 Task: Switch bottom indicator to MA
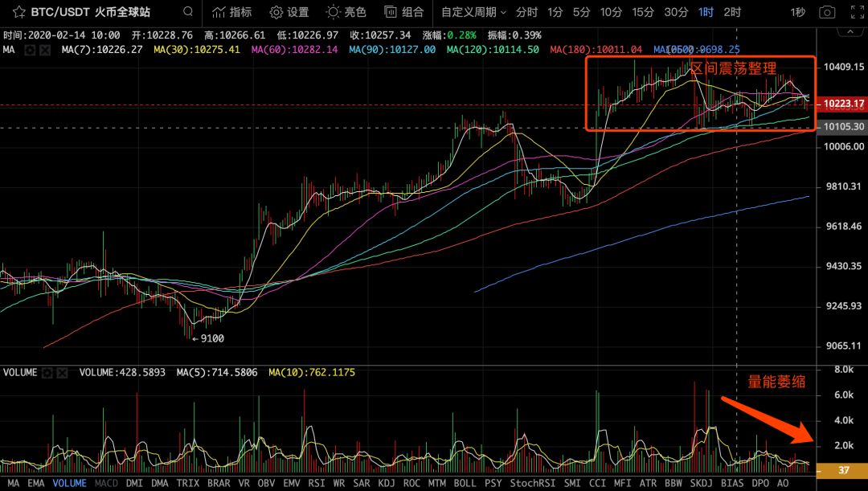tap(14, 483)
